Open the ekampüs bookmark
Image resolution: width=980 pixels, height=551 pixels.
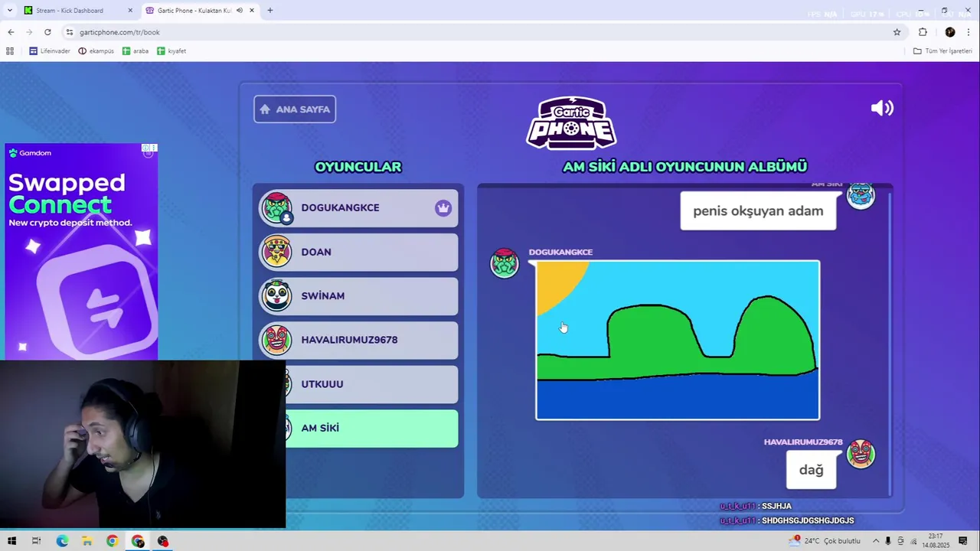click(96, 51)
